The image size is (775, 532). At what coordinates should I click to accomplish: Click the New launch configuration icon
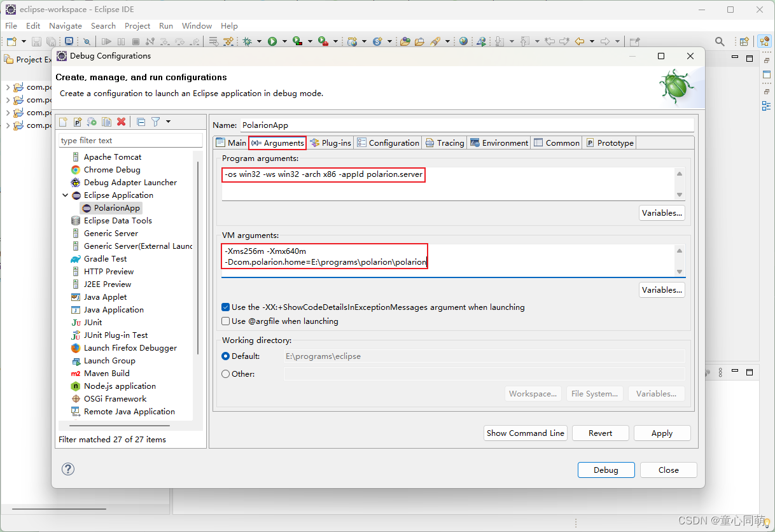click(x=63, y=122)
